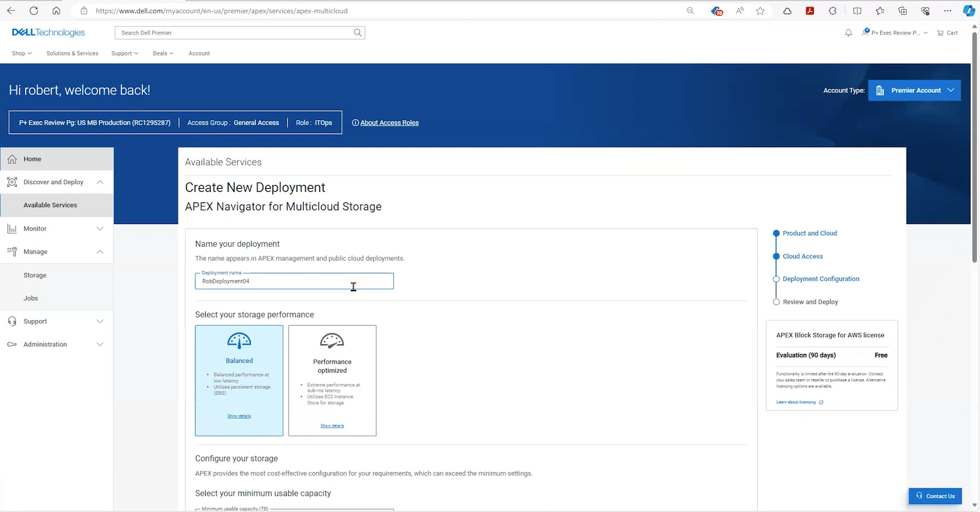Open notifications bell icon
Viewport: 980px width, 512px height.
point(849,33)
